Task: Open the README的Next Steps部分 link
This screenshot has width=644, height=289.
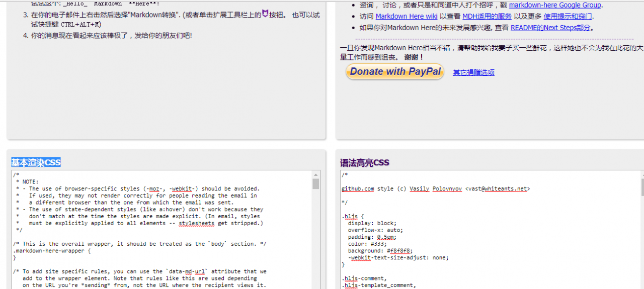Action: tap(550, 28)
